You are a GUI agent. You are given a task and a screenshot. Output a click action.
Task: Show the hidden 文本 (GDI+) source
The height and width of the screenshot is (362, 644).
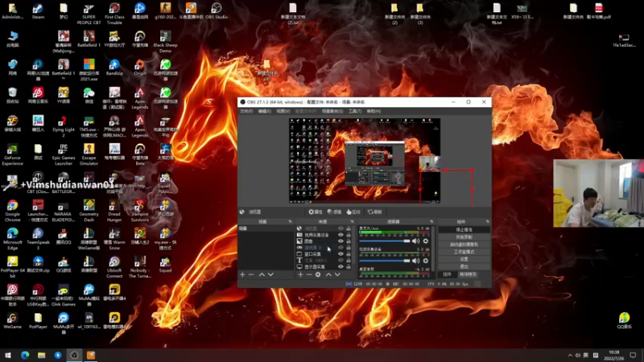341,260
